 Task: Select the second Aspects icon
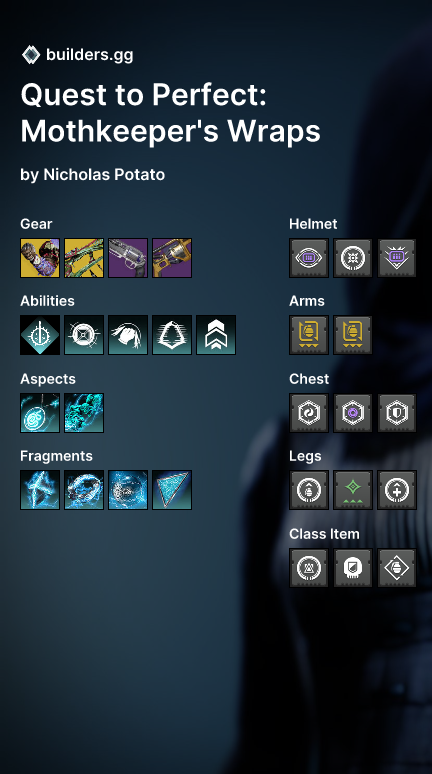[x=84, y=413]
